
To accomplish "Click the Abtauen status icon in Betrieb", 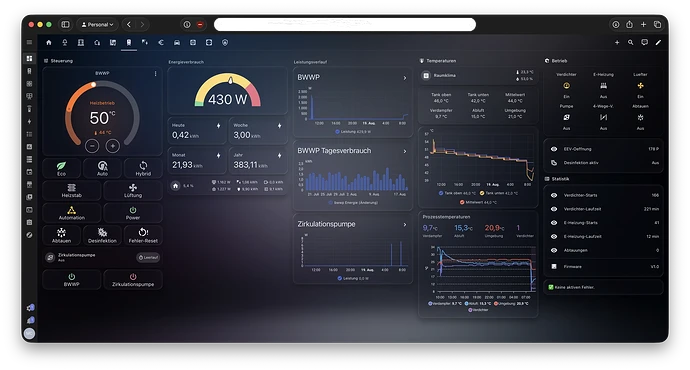I will (x=640, y=117).
